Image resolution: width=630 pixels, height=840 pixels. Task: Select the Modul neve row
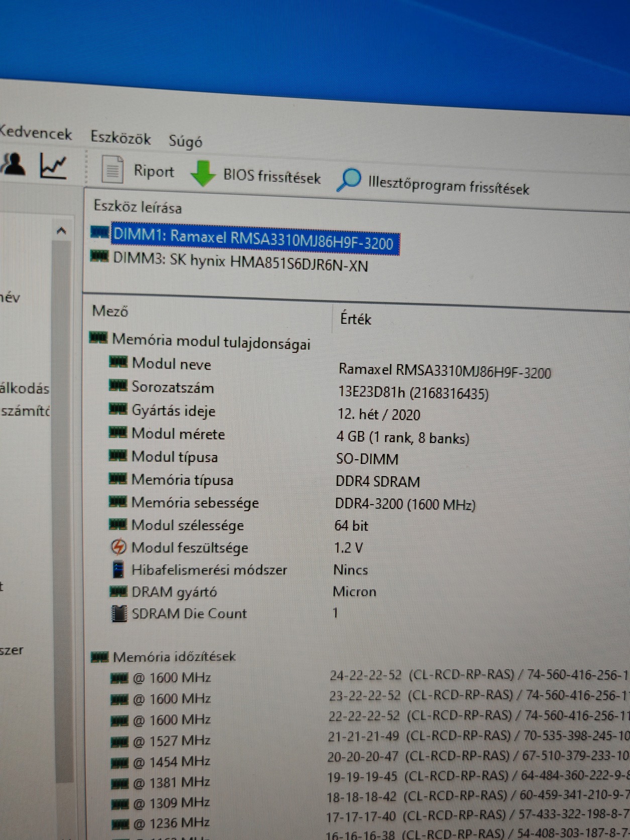tap(171, 364)
